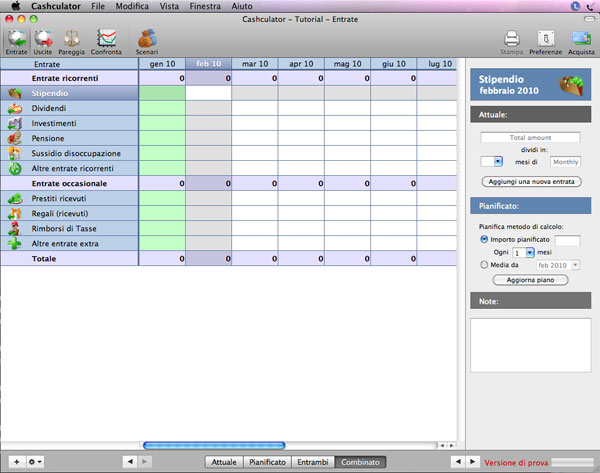Switch to the Entrambi tab
The height and width of the screenshot is (473, 600).
[313, 462]
